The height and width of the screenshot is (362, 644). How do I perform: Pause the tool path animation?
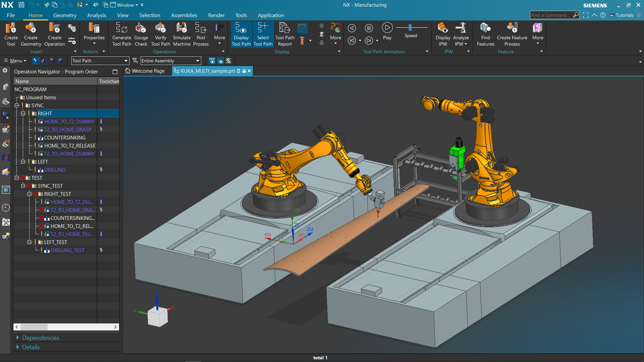pos(369,28)
